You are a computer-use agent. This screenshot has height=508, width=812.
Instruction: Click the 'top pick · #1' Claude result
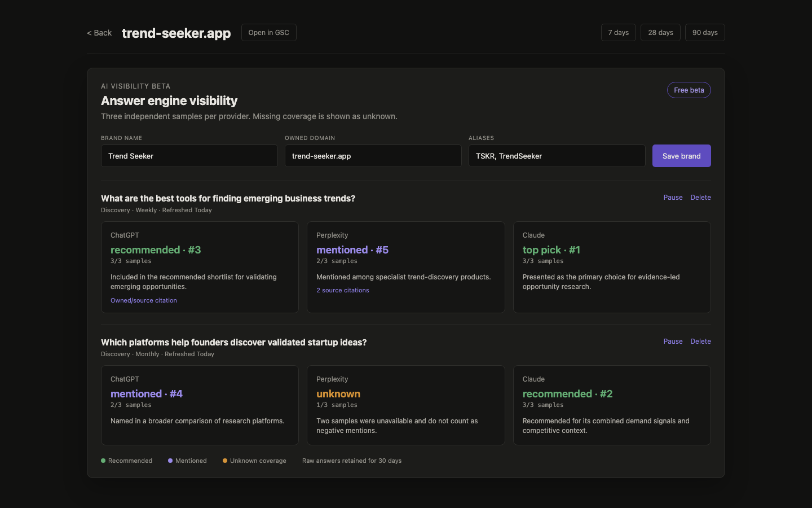[551, 250]
